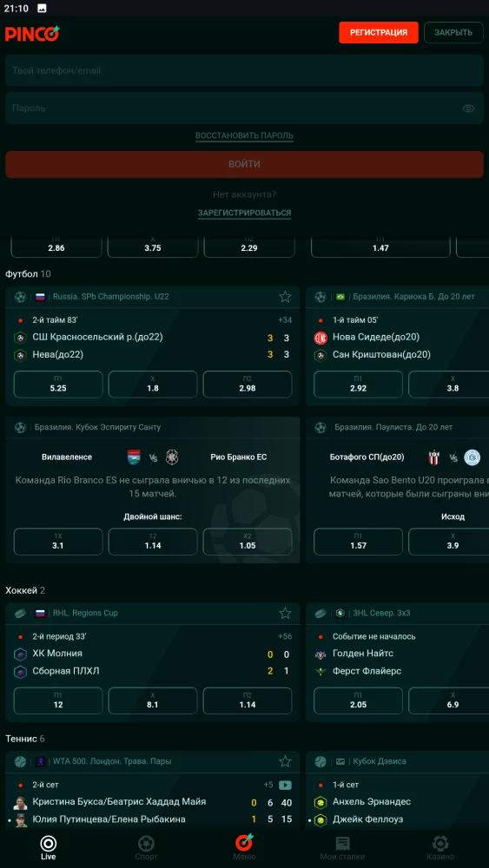The height and width of the screenshot is (868, 489).
Task: Open the live video stream icon
Action: pyautogui.click(x=285, y=785)
